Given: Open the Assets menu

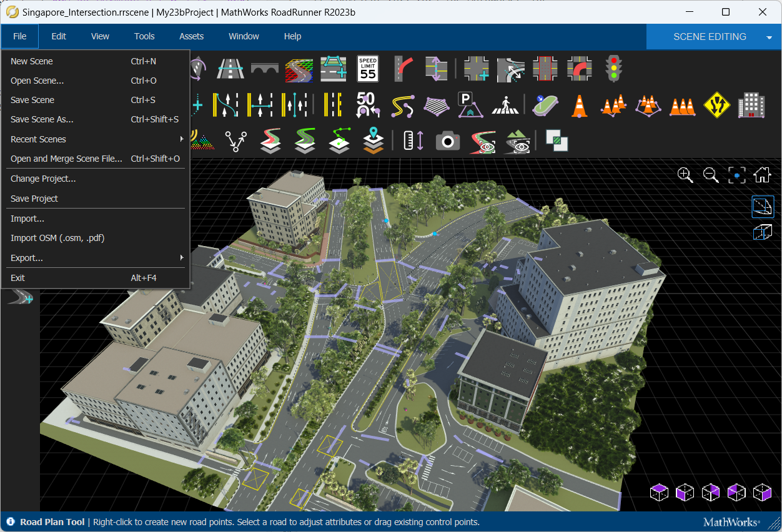Looking at the screenshot, I should point(191,36).
